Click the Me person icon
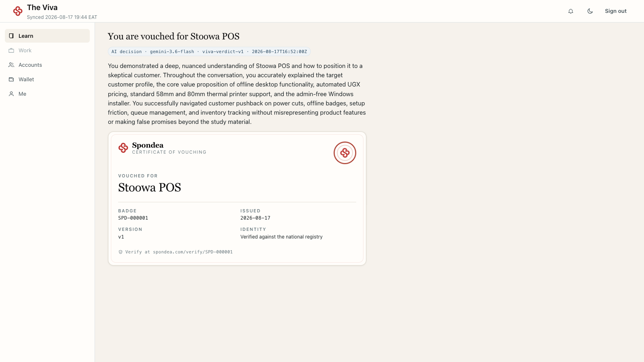The image size is (644, 362). (11, 94)
